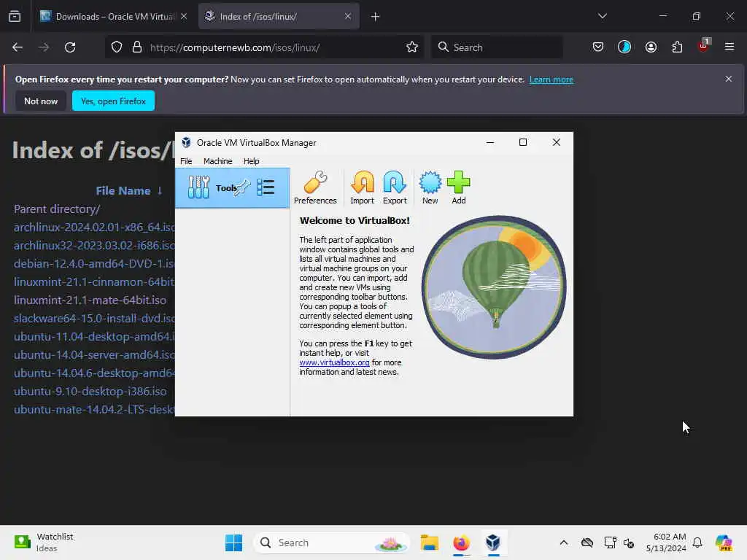Screen dimensions: 747x560
Task: Click the Save to Pocket icon
Action: coord(598,47)
